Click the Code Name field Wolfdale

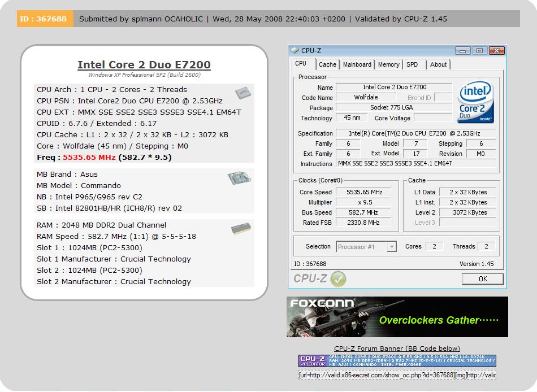pyautogui.click(x=366, y=98)
